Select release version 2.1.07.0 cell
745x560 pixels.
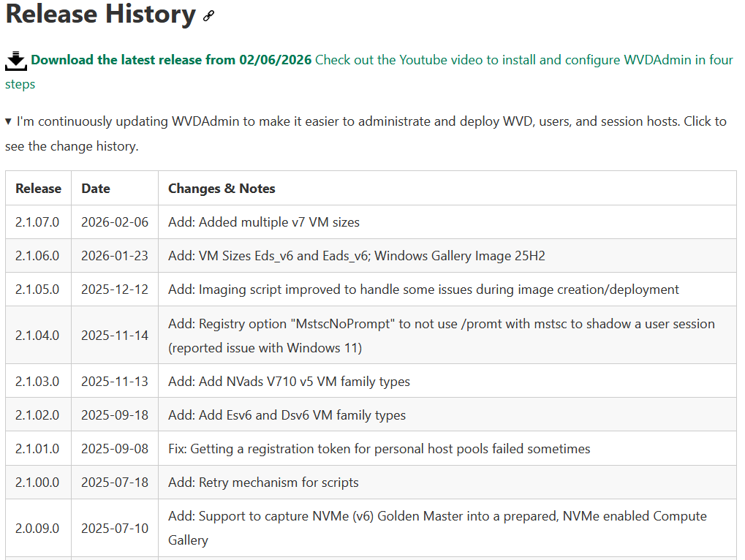tap(37, 222)
